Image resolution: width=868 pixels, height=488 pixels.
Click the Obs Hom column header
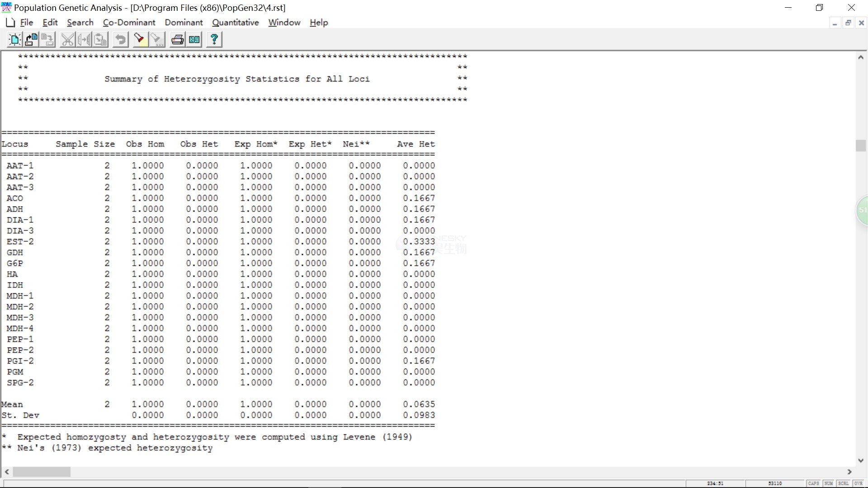pos(145,144)
